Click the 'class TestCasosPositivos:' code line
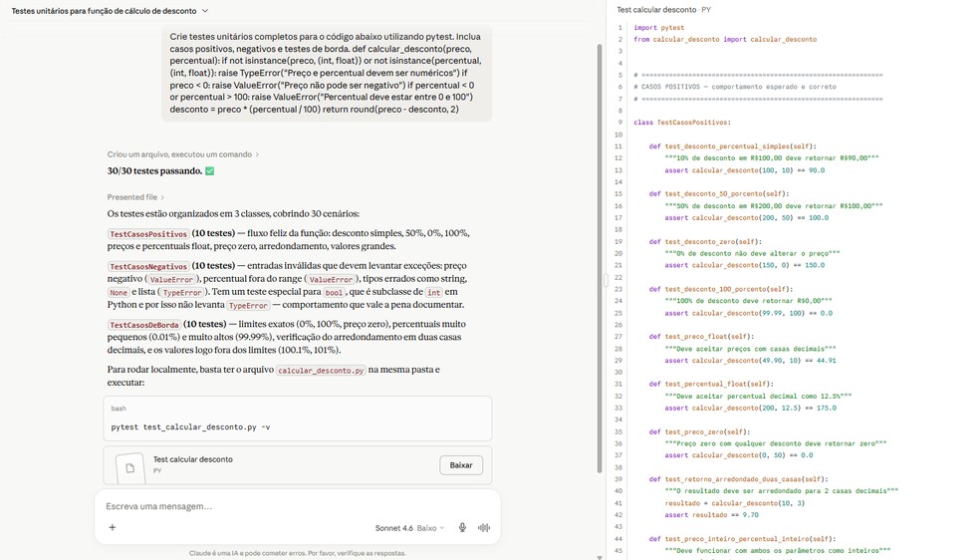The height and width of the screenshot is (560, 980). (682, 123)
